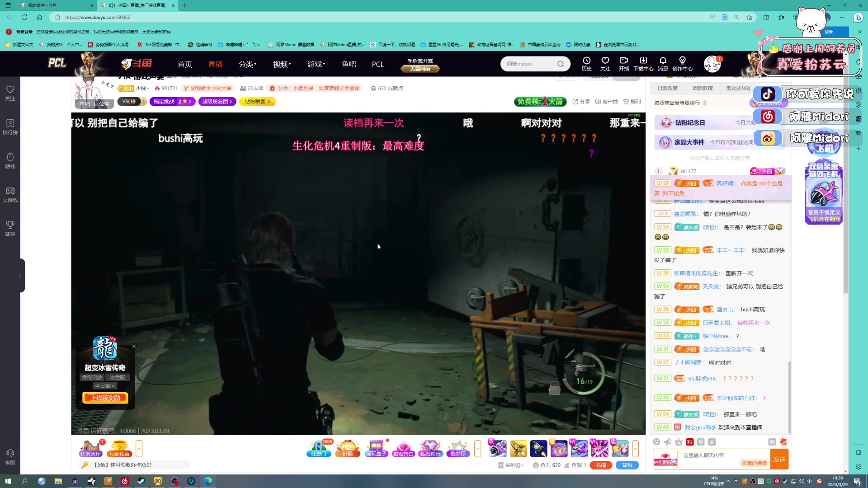Viewport: 868px width, 488px height.
Task: Expand the 分类 dropdown in navigation
Action: coord(247,64)
